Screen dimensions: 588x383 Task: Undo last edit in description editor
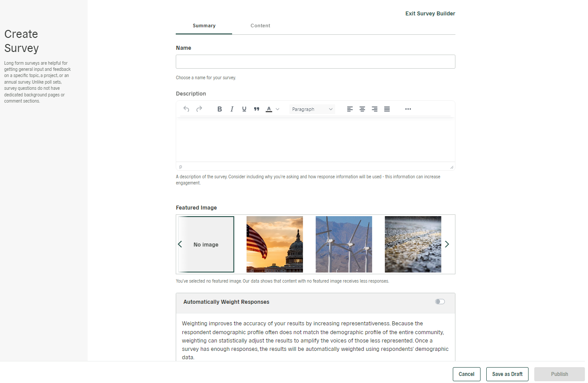[x=186, y=109]
